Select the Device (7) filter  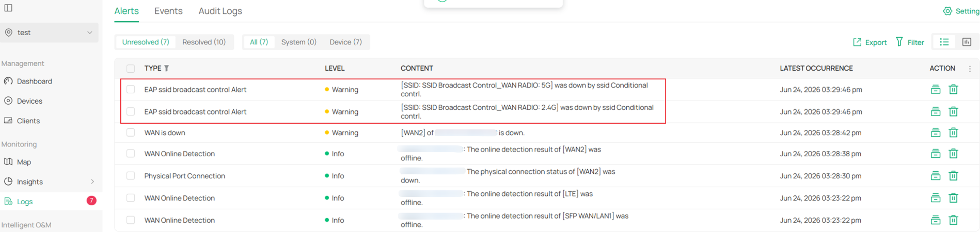[x=346, y=42]
